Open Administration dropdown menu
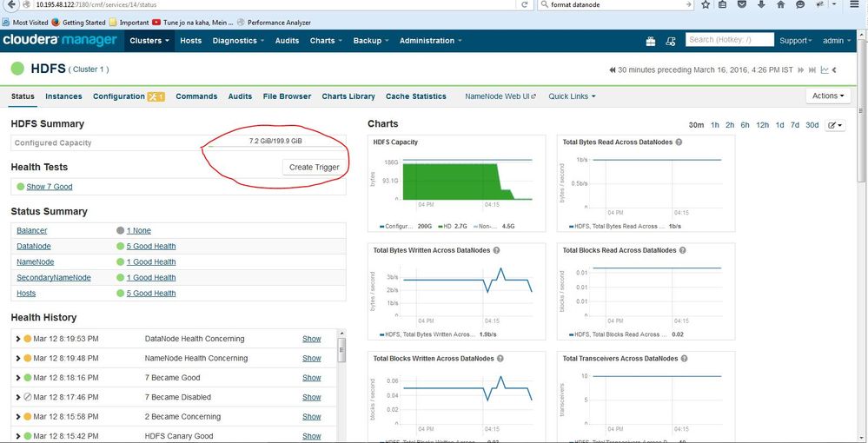This screenshot has width=868, height=443. point(431,41)
